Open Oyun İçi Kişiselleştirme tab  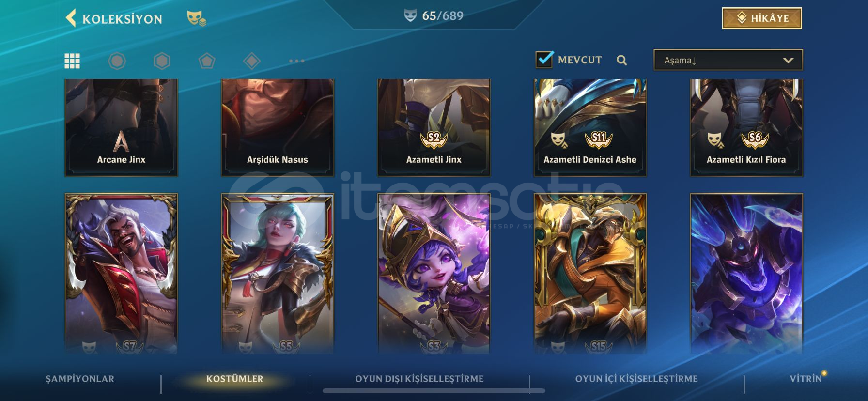click(x=636, y=379)
